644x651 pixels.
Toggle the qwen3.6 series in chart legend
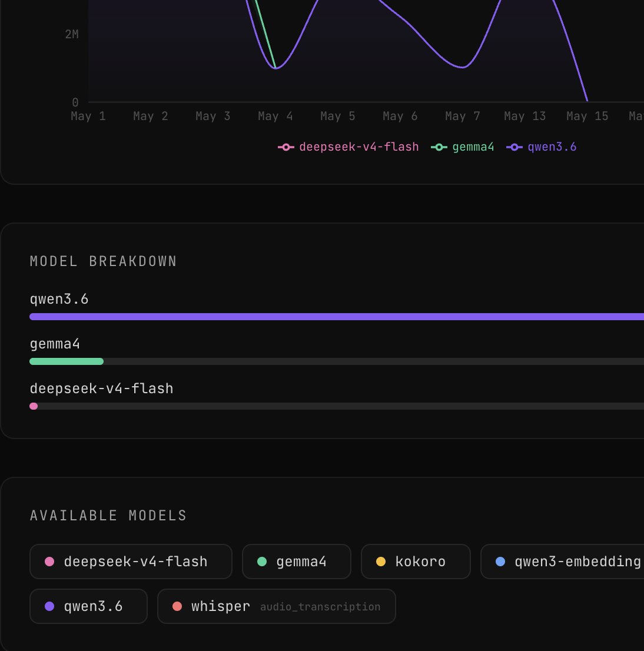(541, 147)
